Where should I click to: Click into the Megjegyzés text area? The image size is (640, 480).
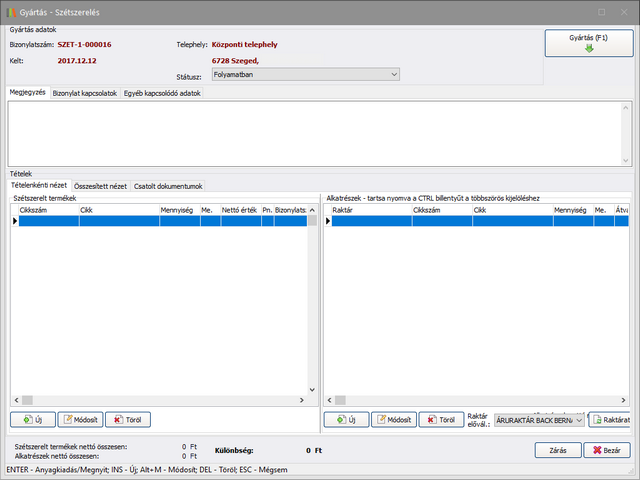(x=315, y=132)
